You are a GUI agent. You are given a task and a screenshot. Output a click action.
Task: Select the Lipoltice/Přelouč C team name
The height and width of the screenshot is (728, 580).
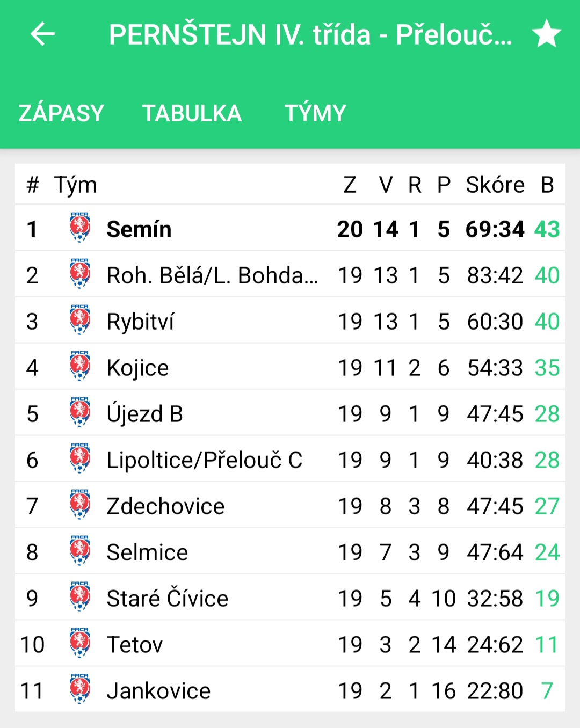coord(205,460)
